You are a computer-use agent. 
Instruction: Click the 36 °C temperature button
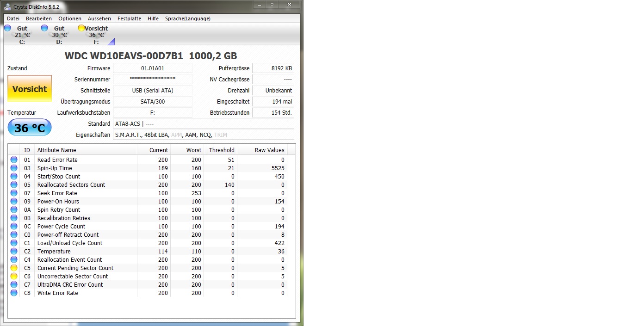click(x=30, y=128)
